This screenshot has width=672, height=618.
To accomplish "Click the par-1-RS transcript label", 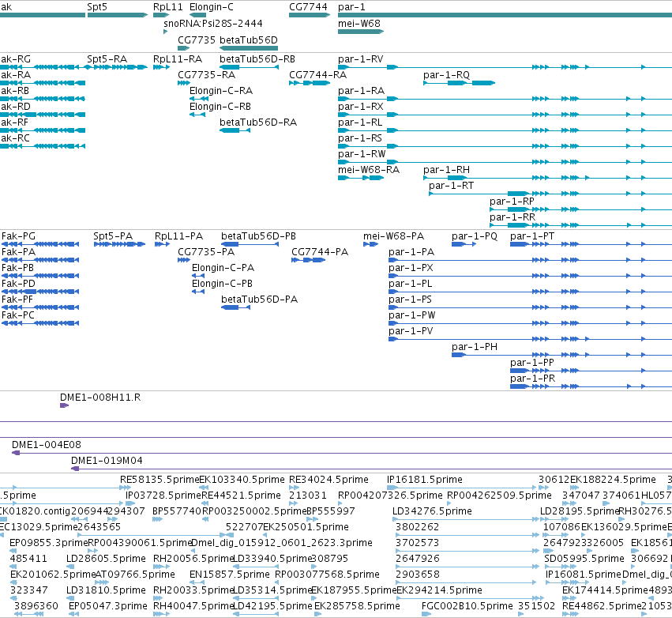I will (360, 138).
